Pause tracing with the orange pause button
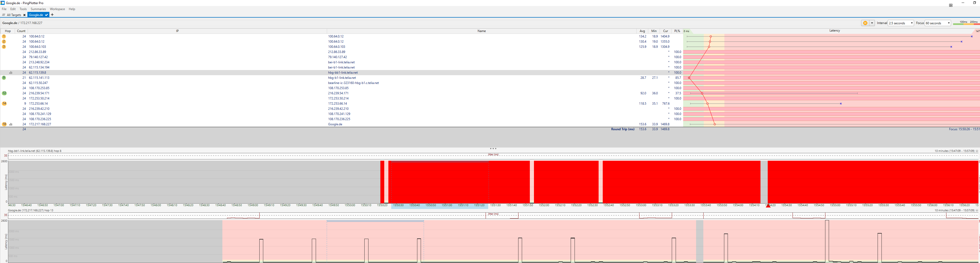Screen dimensions: 980x263 point(865,23)
